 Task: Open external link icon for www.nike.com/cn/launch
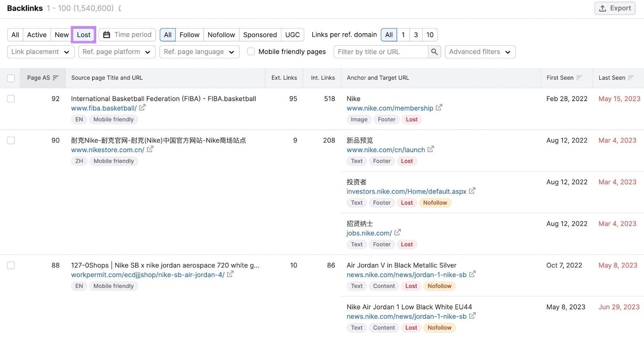pos(431,149)
